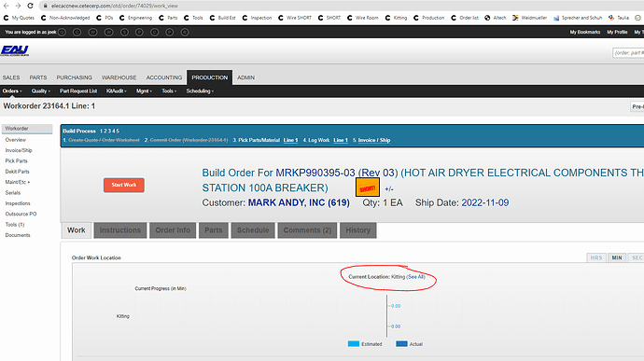Switch chart units to MIN
This screenshot has width=644, height=361.
tap(617, 257)
